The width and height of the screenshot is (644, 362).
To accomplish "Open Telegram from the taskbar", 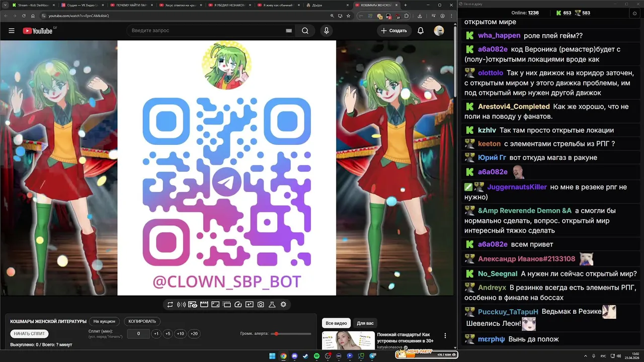I will tap(372, 356).
